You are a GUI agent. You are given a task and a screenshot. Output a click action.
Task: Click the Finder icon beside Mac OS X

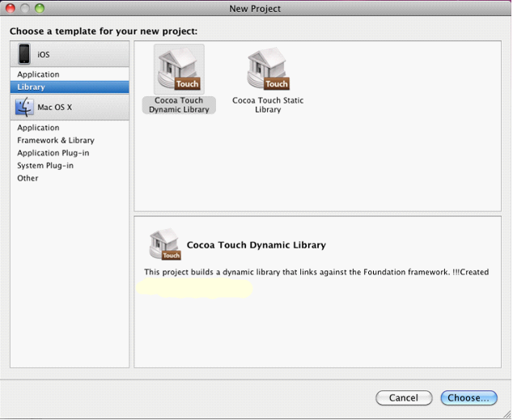point(24,108)
